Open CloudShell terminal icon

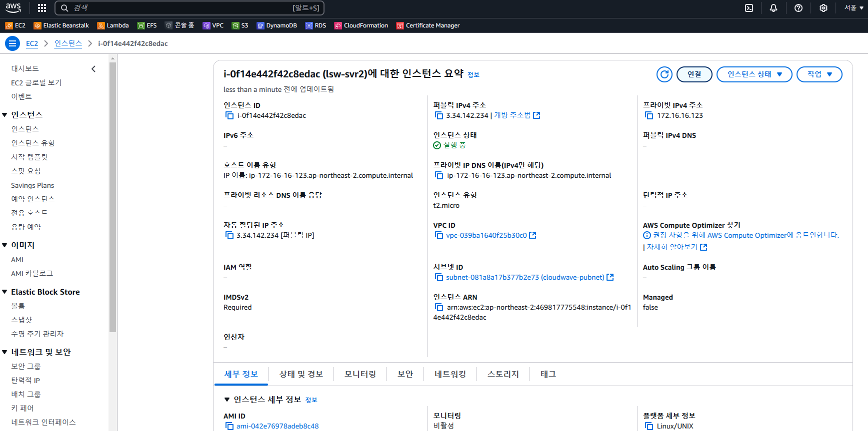click(749, 8)
